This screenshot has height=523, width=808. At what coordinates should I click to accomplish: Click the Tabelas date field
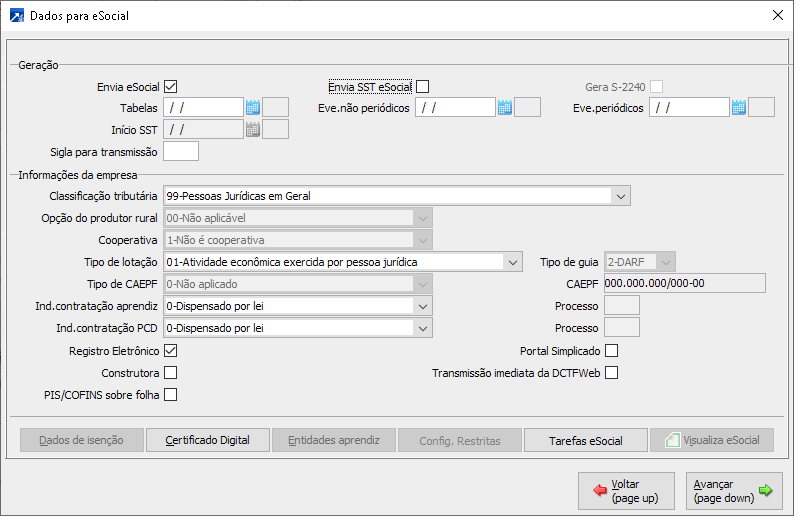(204, 108)
